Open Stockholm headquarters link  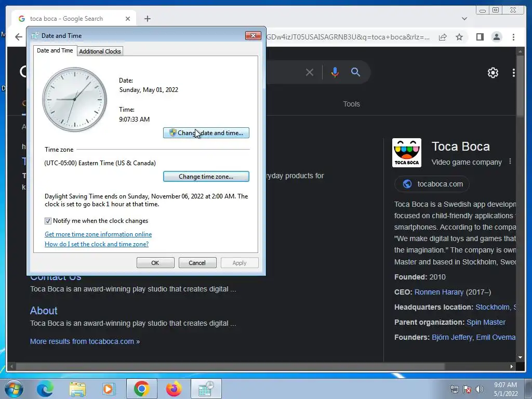(495, 307)
